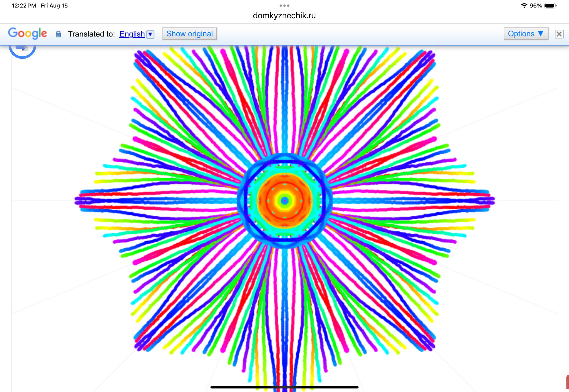The height and width of the screenshot is (392, 569).
Task: Close the Google Translate bar
Action: pos(559,34)
